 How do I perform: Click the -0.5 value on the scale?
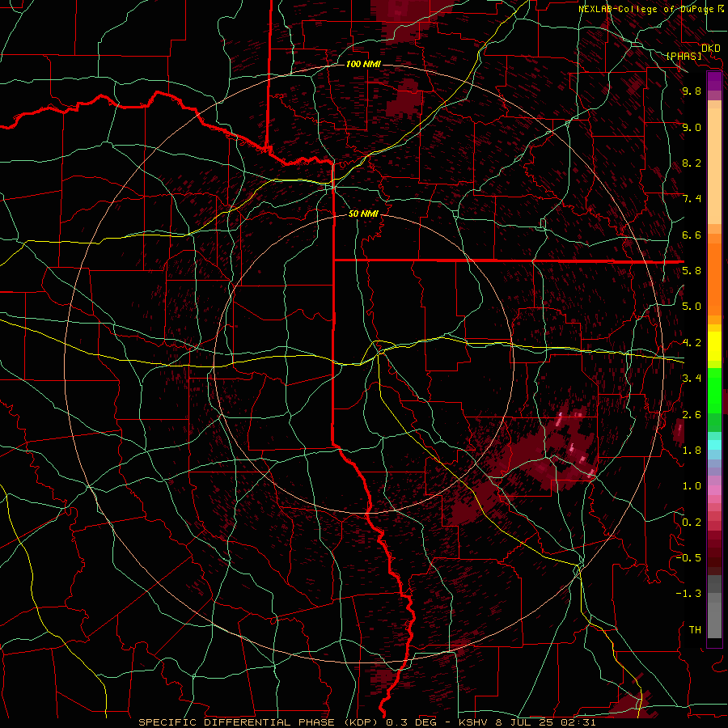click(x=688, y=558)
